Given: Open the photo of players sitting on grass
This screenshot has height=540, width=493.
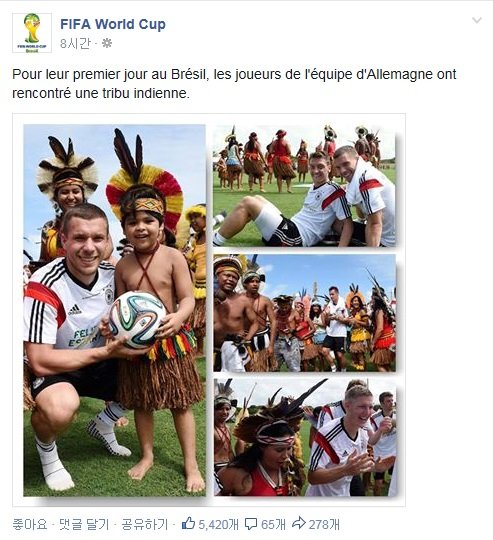Looking at the screenshot, I should [304, 185].
